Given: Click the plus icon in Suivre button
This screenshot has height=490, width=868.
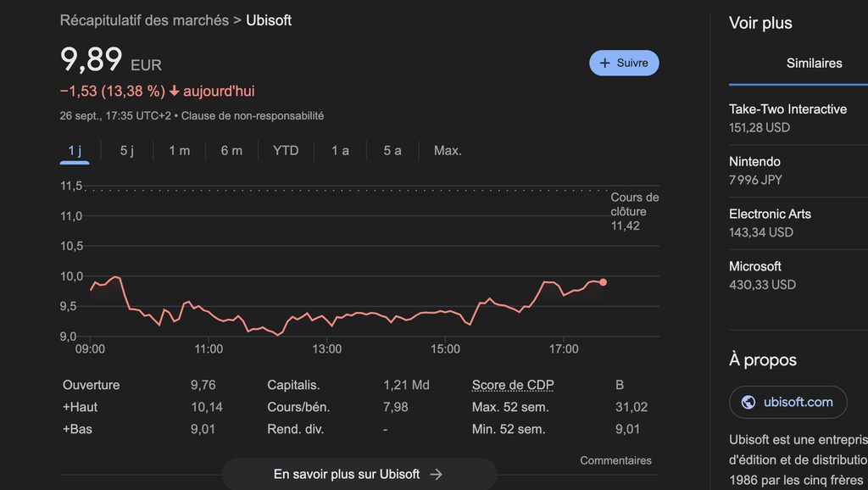Looking at the screenshot, I should click(x=604, y=64).
